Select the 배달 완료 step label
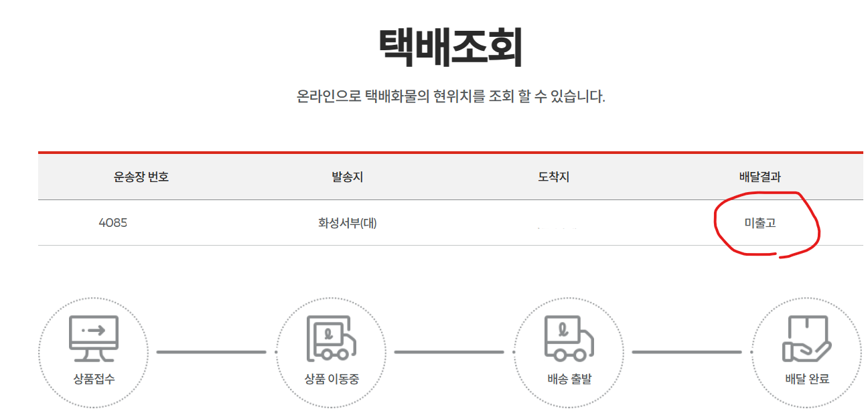Viewport: 868px width, 415px height. click(807, 379)
